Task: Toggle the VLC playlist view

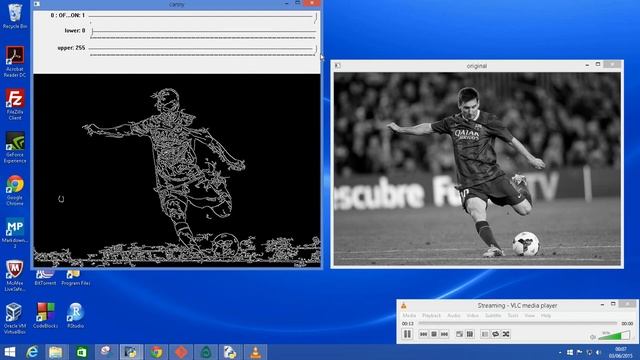Action: pos(484,334)
